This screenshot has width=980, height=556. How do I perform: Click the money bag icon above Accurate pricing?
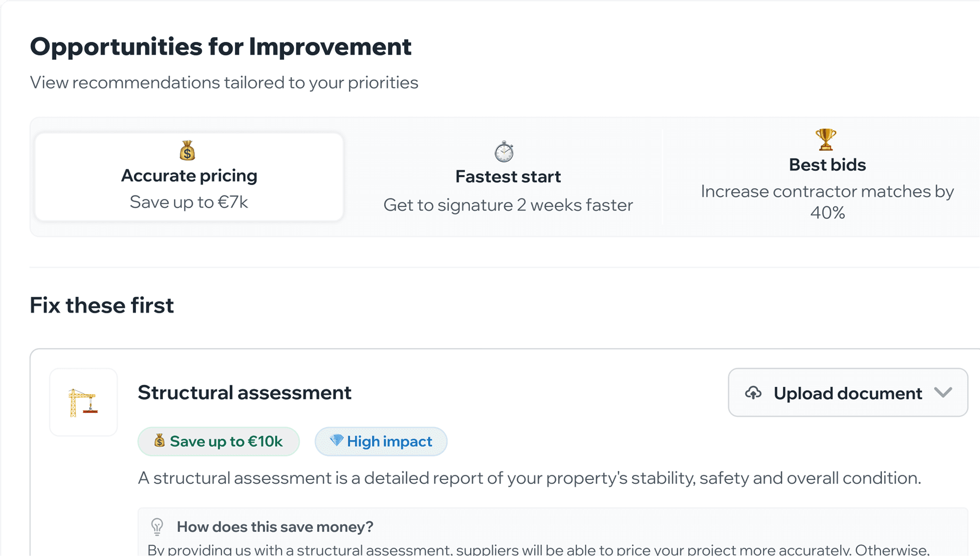pyautogui.click(x=187, y=151)
